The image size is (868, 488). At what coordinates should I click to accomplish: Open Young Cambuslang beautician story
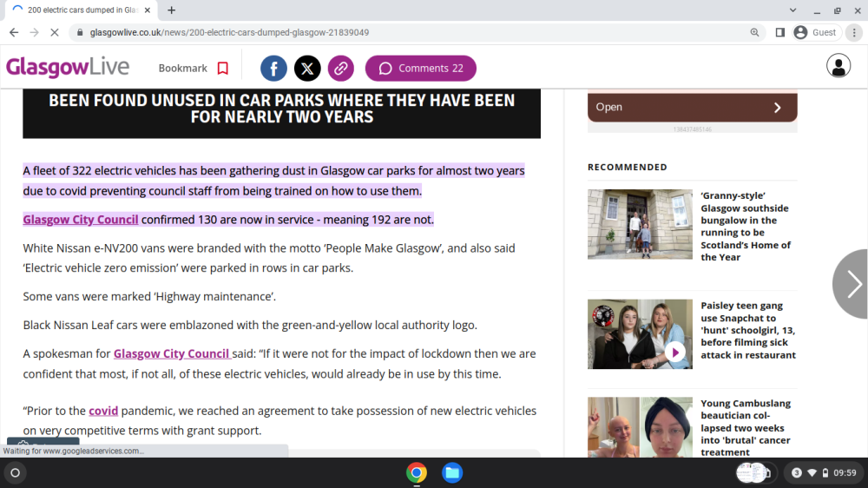[x=745, y=427]
